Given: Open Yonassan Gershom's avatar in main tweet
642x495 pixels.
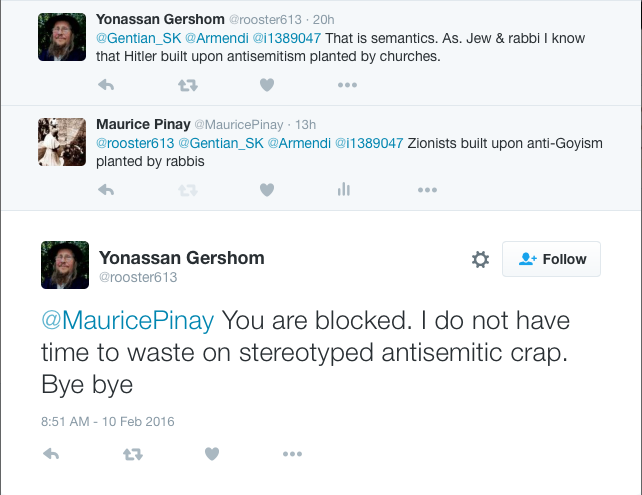Looking at the screenshot, I should point(65,265).
